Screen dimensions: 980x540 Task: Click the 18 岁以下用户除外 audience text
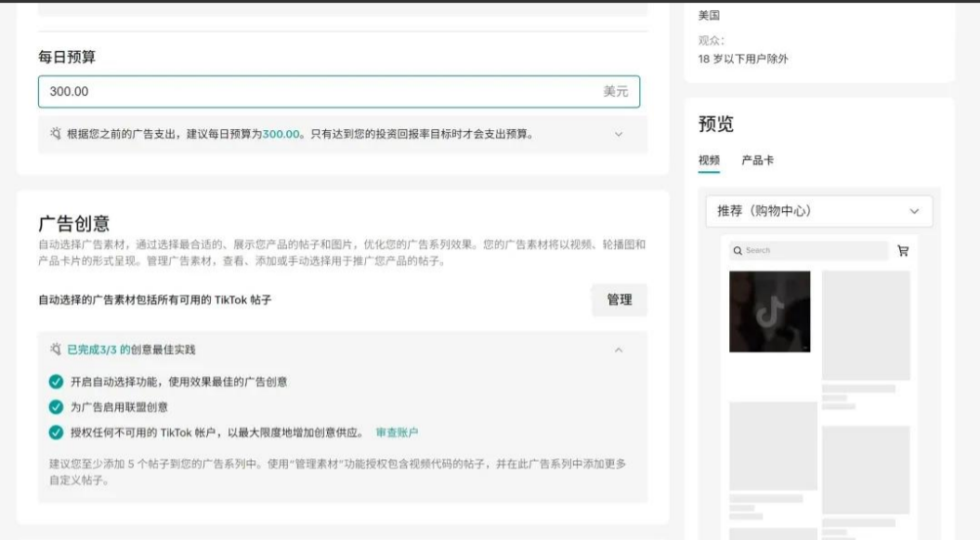click(x=743, y=59)
